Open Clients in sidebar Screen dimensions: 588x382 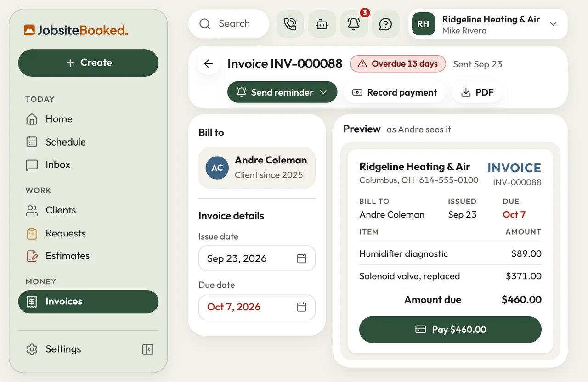click(x=88, y=210)
